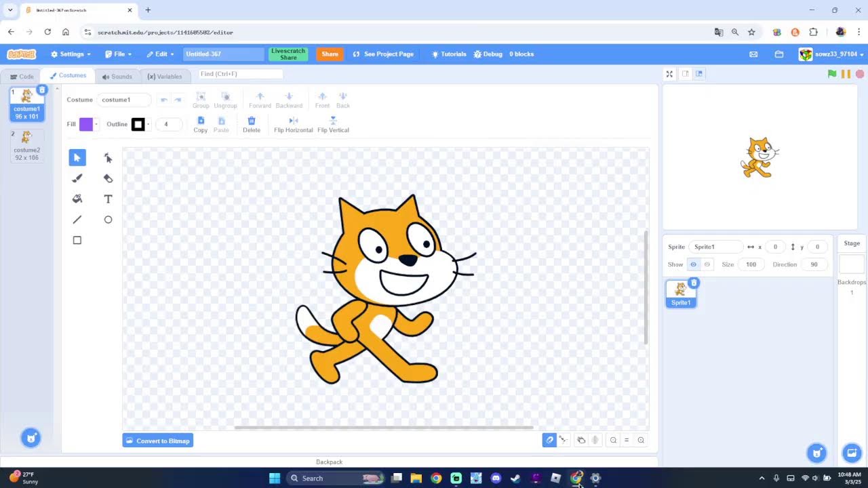Select the Brush tool
This screenshot has height=488, width=868.
click(x=77, y=178)
